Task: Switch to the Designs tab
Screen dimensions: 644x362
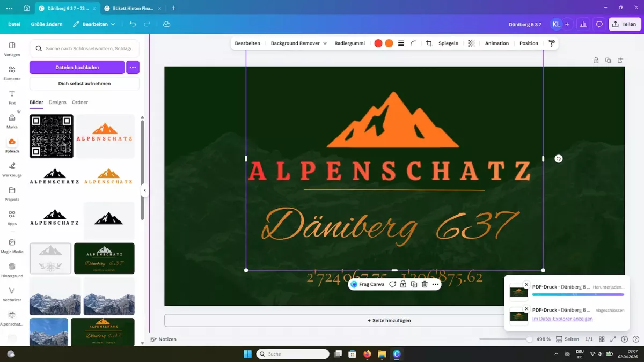Action: [x=57, y=102]
